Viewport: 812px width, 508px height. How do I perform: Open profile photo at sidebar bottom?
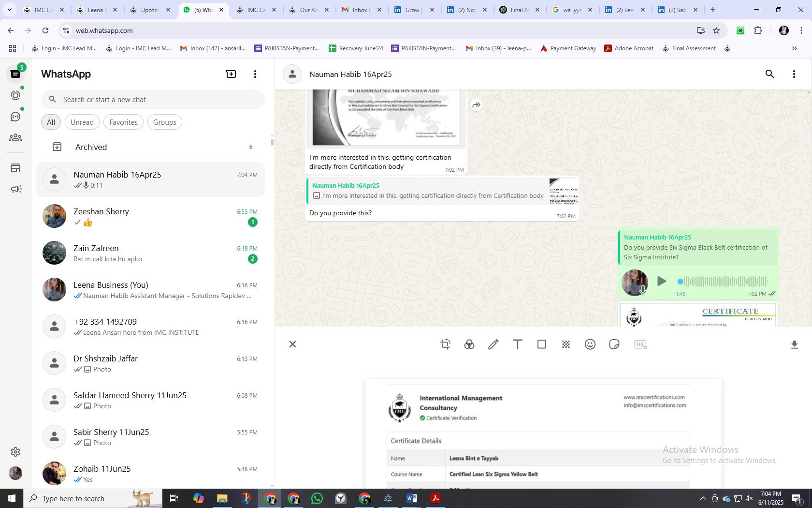pos(15,473)
